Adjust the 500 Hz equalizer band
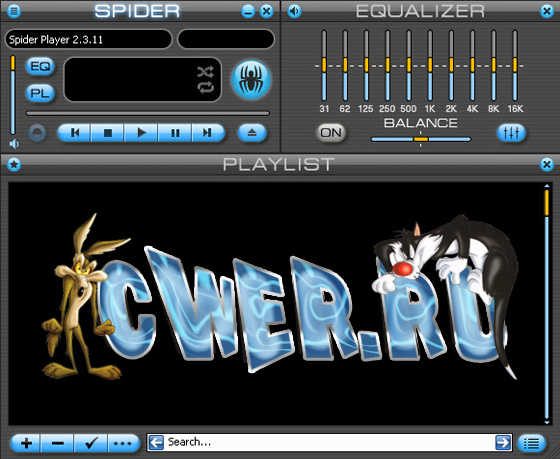560x459 pixels. 409,66
